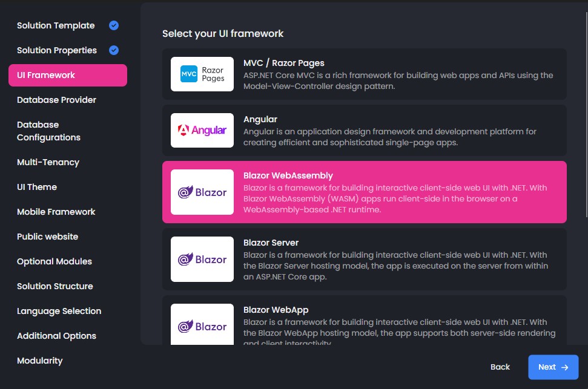Click the Solution Properties checkmark icon
This screenshot has width=588, height=389.
(114, 50)
